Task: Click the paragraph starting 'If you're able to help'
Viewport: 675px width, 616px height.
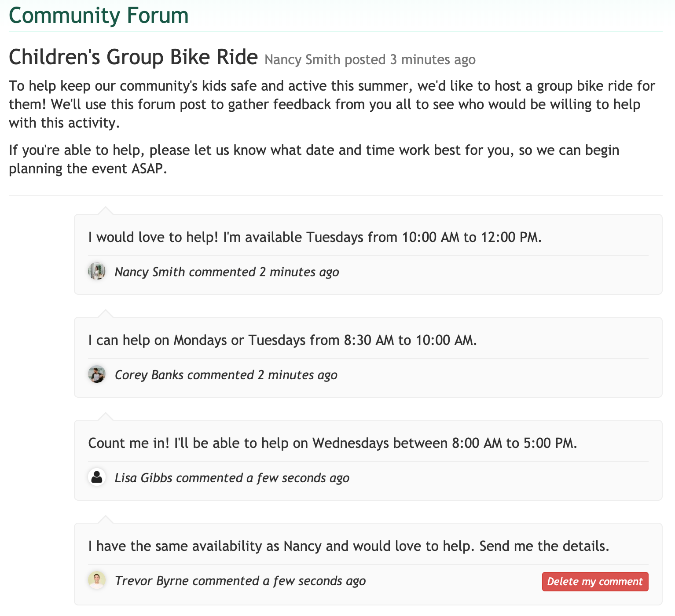Action: (x=314, y=159)
